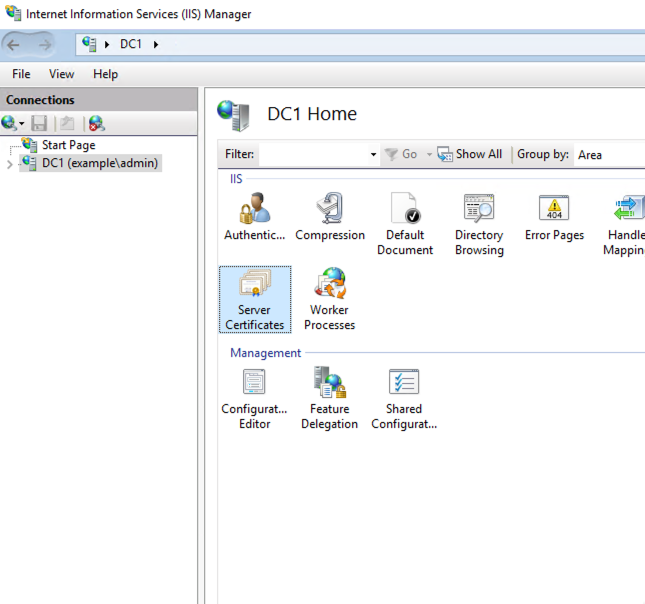This screenshot has height=604, width=645.
Task: Open the Handler Mappings feature
Action: point(624,224)
